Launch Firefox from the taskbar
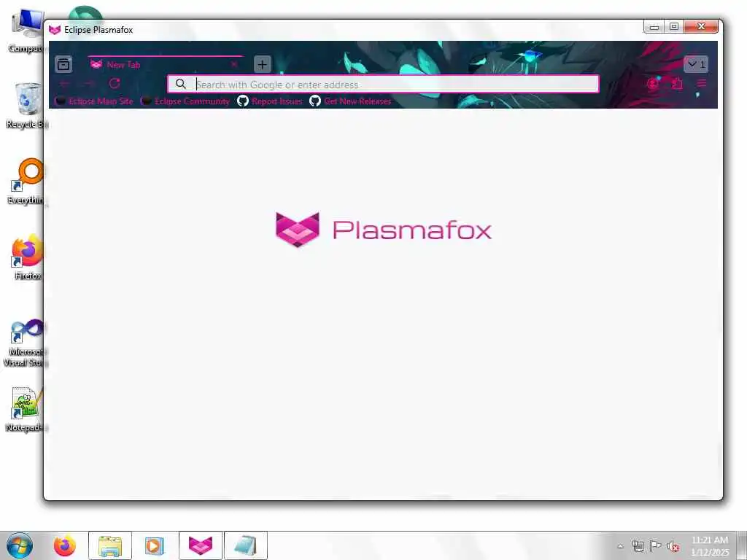The width and height of the screenshot is (747, 560). click(x=65, y=545)
